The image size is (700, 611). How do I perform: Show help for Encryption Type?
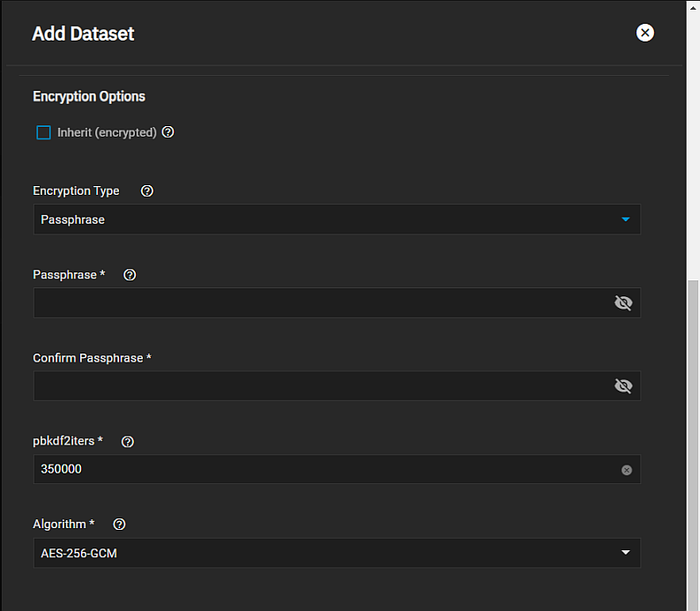[147, 190]
